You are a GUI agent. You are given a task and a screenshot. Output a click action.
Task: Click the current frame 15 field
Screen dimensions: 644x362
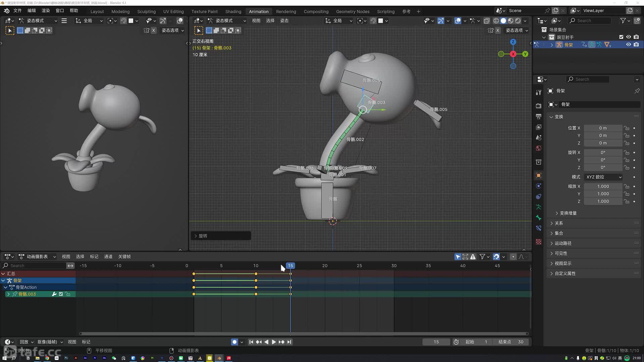(x=436, y=342)
